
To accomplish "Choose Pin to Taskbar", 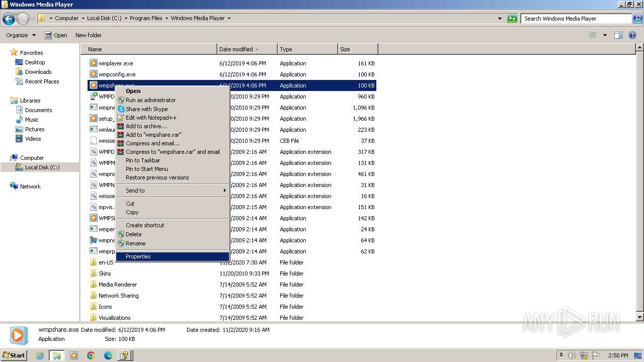I will [173, 160].
